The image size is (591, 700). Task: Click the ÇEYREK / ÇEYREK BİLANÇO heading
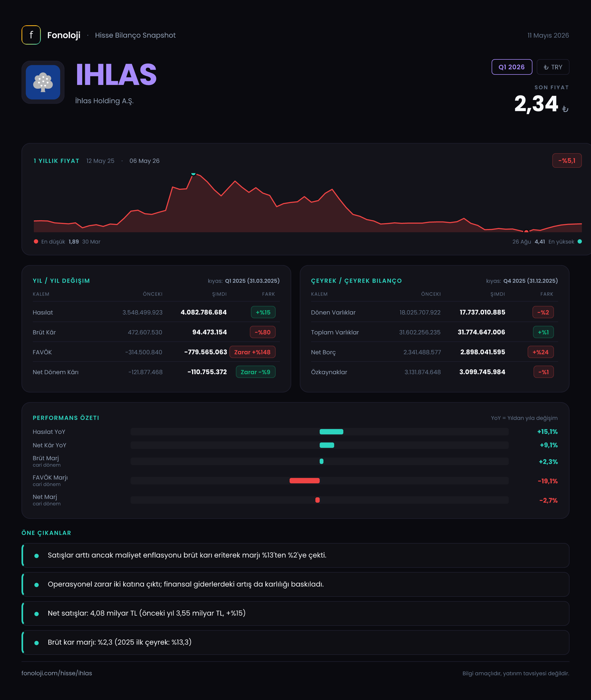coord(356,281)
